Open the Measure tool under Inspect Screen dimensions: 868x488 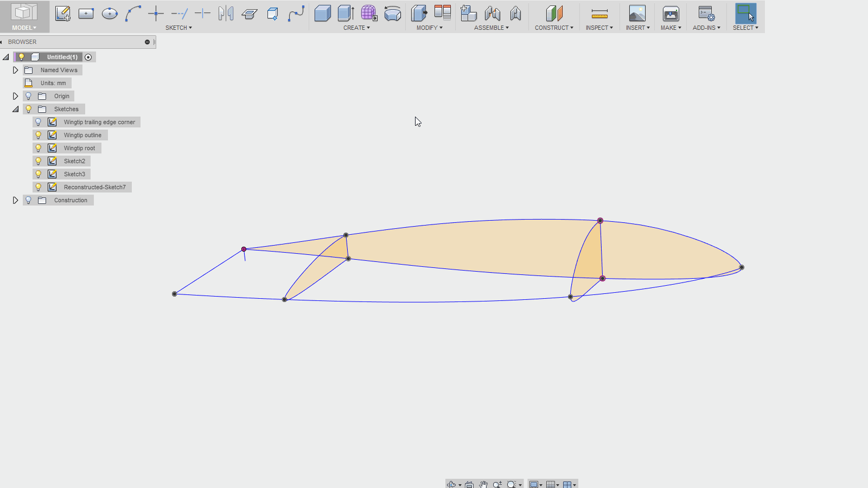[599, 14]
